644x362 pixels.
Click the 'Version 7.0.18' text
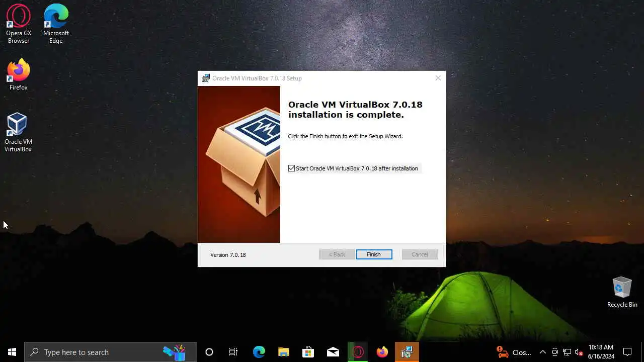[228, 255]
